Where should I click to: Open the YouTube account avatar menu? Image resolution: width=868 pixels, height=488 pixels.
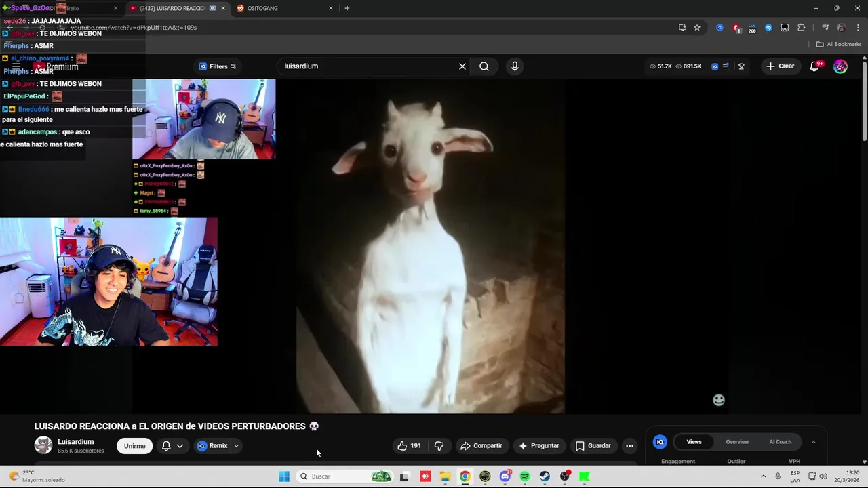tap(840, 66)
